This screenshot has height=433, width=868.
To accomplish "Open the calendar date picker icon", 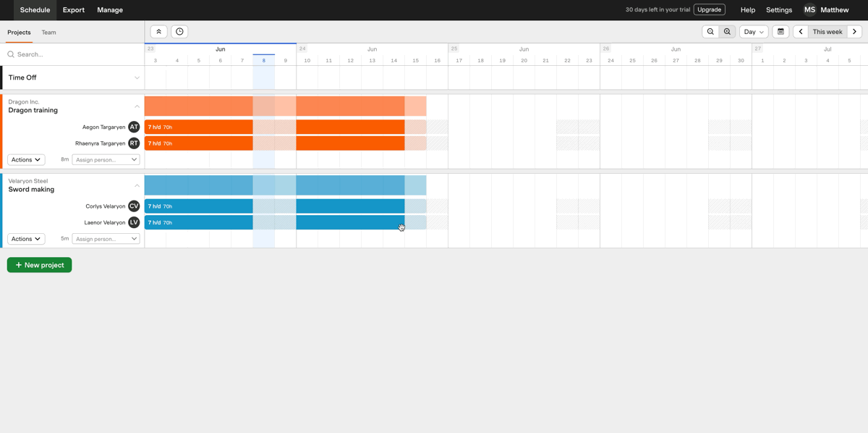I will (x=780, y=32).
